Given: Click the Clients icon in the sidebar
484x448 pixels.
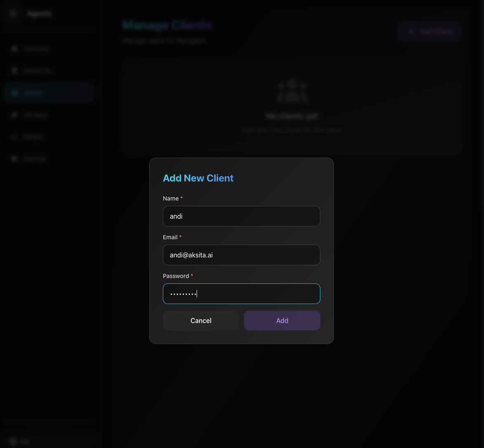Looking at the screenshot, I should tap(14, 92).
